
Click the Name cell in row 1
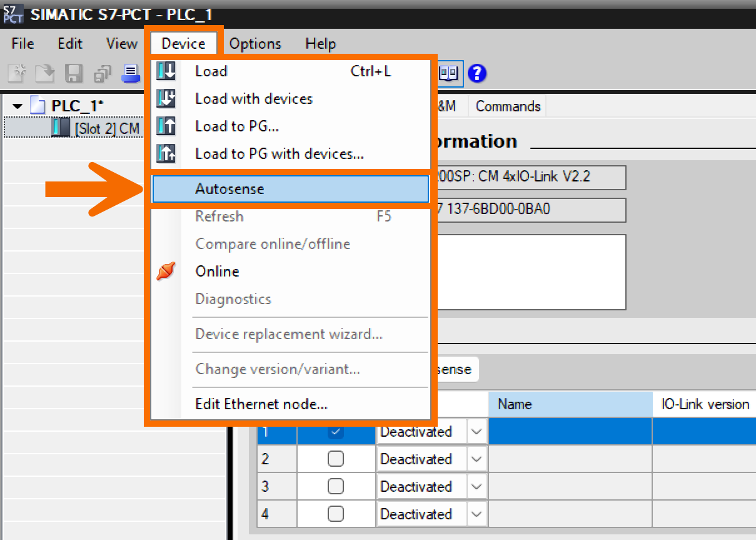(570, 432)
